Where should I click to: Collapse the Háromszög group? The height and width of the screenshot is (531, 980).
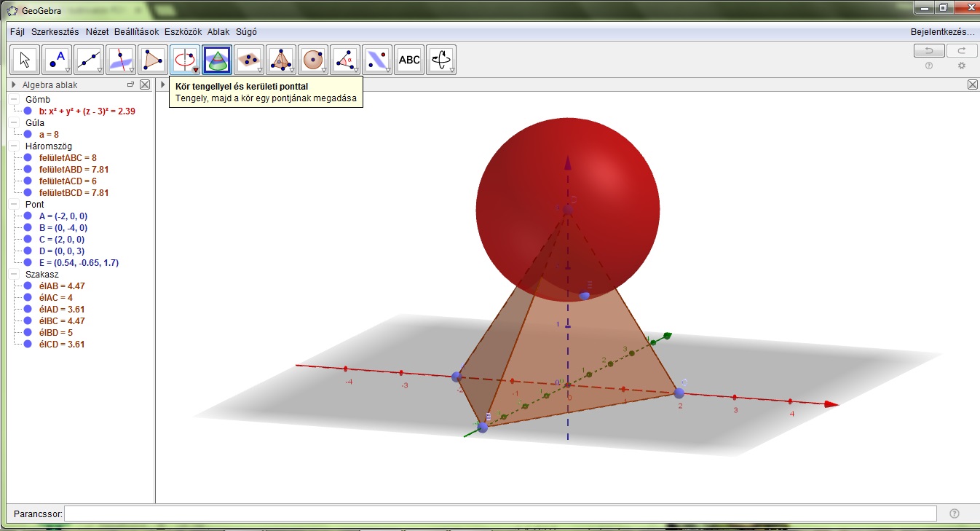click(x=15, y=146)
